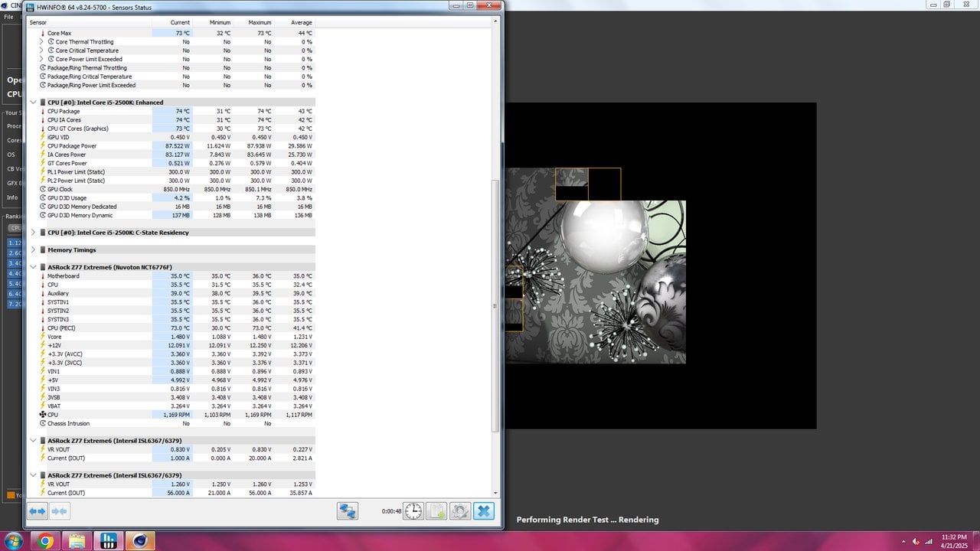Click the lightning icon beside Vcore
This screenshot has height=551, width=980.
click(43, 337)
